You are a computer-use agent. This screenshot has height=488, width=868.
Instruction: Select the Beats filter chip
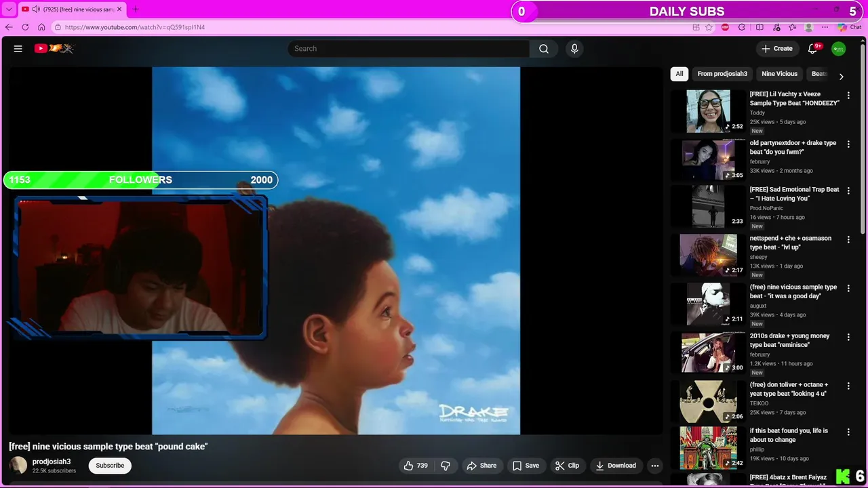818,74
